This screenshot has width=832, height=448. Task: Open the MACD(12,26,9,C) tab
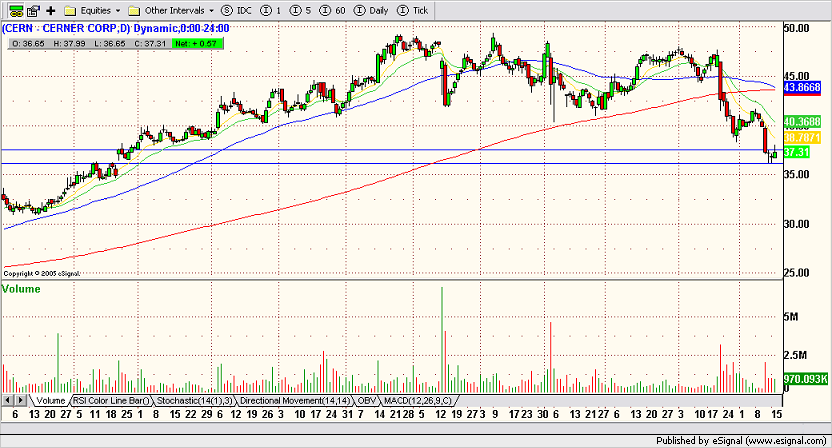(418, 401)
